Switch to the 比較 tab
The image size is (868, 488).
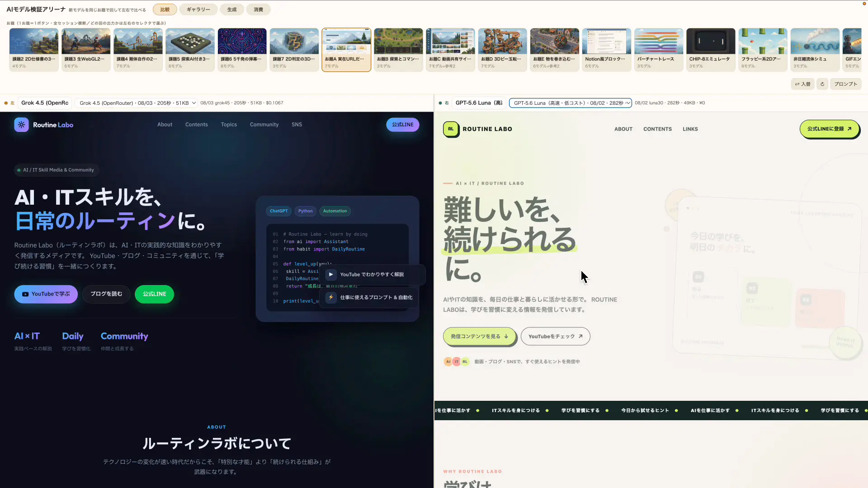coord(165,9)
